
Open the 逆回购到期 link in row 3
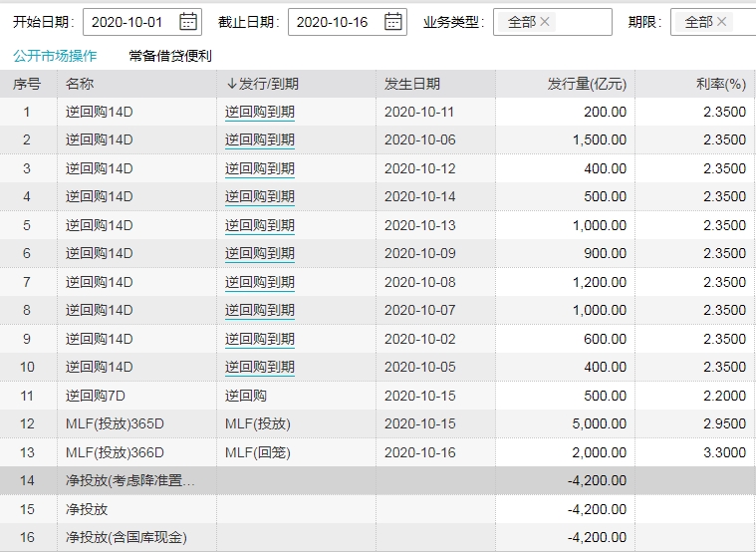[x=260, y=168]
